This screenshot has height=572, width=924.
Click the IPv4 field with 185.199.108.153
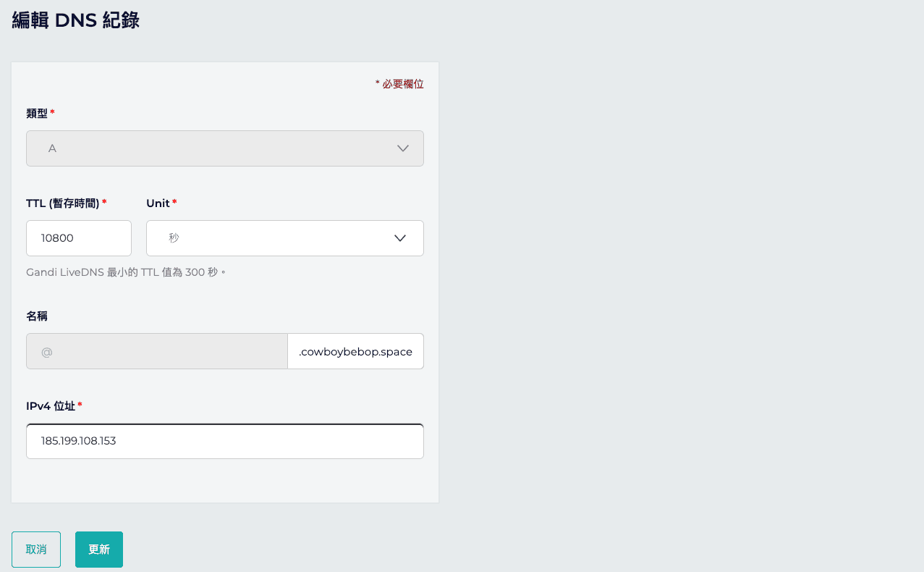pos(225,441)
